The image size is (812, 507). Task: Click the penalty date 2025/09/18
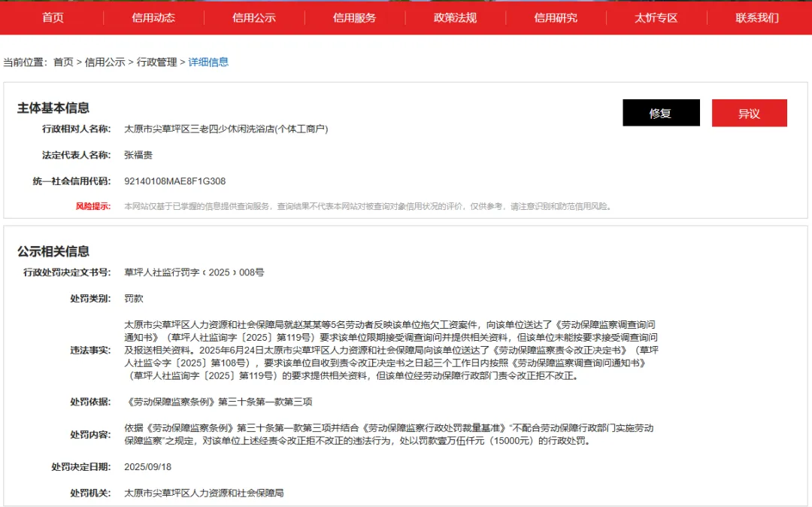tap(147, 467)
